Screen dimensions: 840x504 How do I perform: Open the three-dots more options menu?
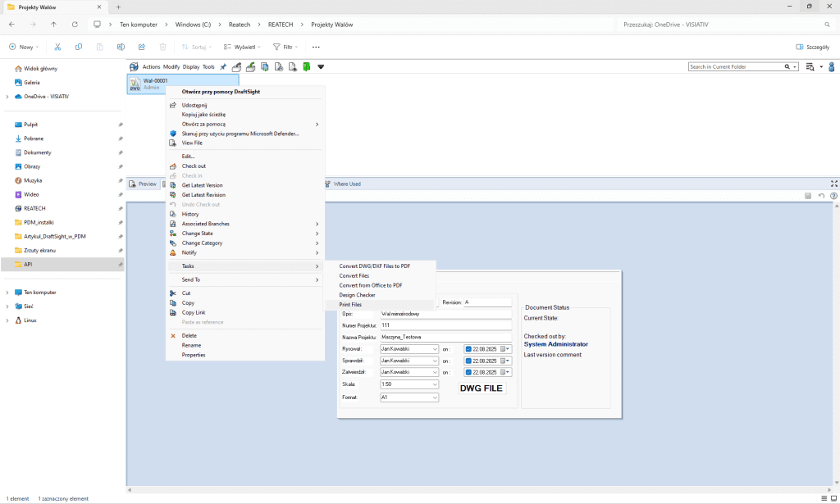(316, 47)
